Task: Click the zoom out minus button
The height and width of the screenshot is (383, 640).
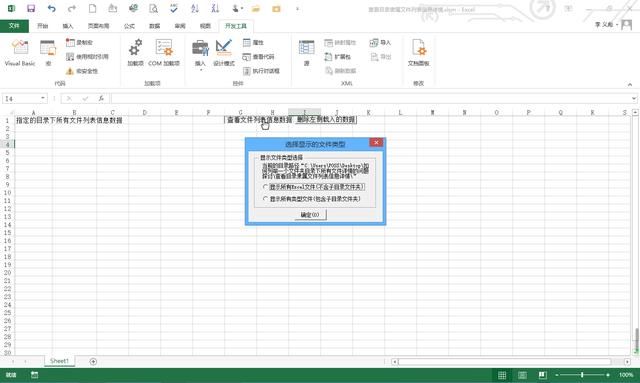Action: coord(557,375)
